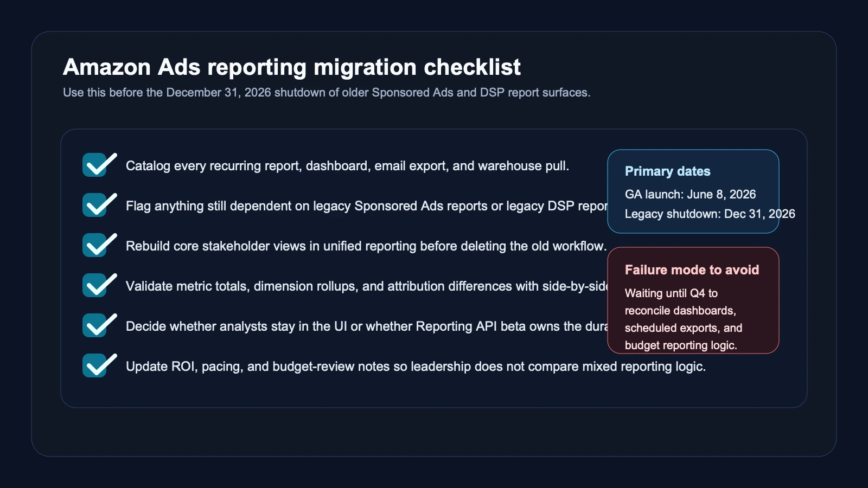Uncheck the 'Rebuild core stakeholder views' checkbox
The image size is (868, 488).
coord(95,246)
